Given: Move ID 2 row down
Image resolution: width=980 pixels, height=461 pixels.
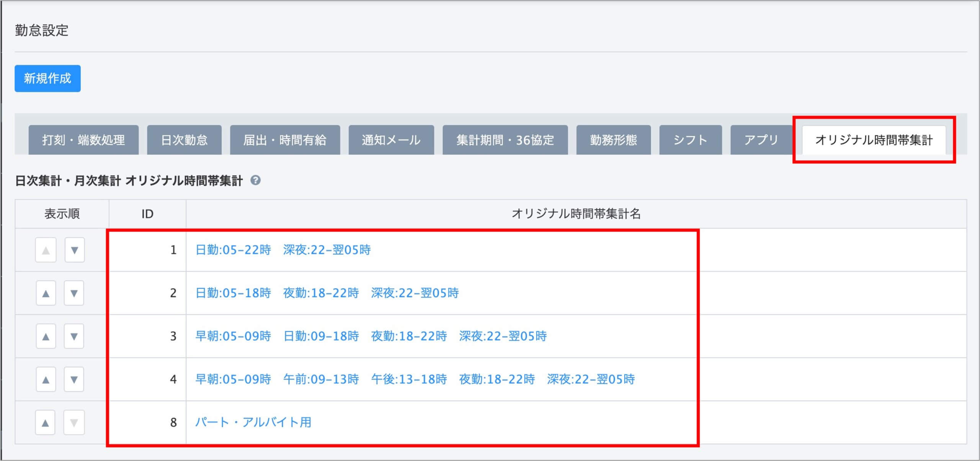Looking at the screenshot, I should tap(74, 293).
